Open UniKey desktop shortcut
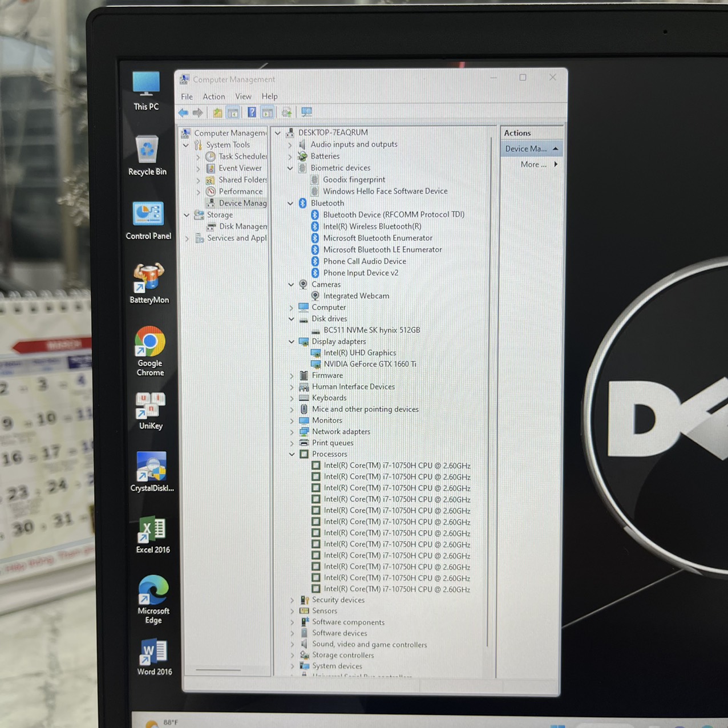 (x=151, y=410)
